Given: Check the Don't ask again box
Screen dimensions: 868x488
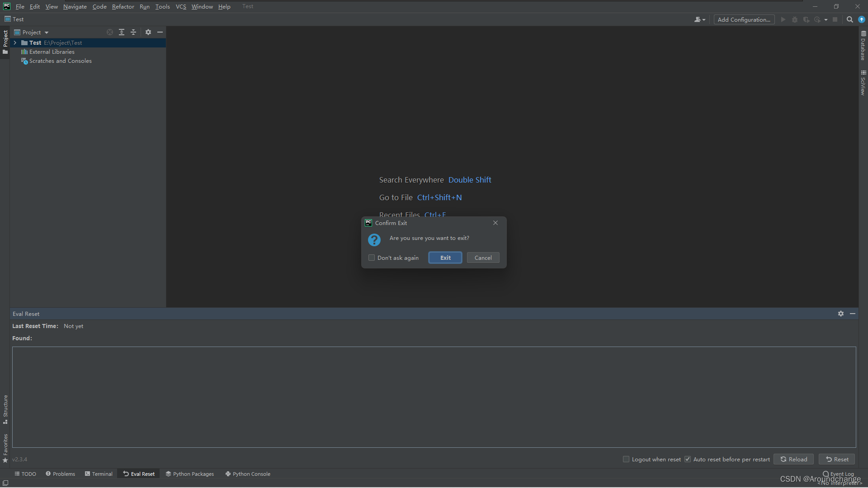Looking at the screenshot, I should coord(372,258).
